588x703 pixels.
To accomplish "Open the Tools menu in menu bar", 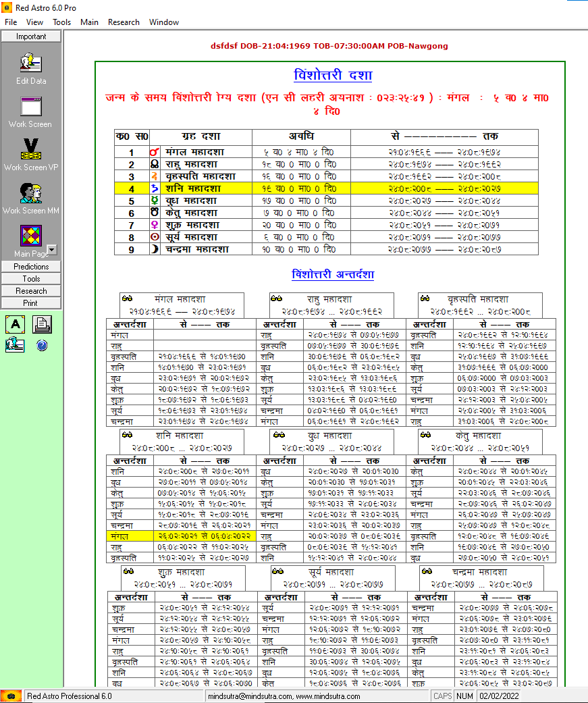I will coord(62,22).
